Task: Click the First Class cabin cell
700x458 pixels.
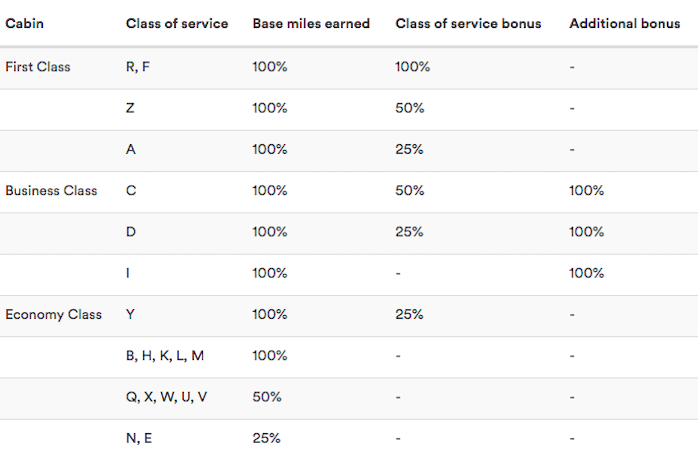Action: [x=38, y=67]
